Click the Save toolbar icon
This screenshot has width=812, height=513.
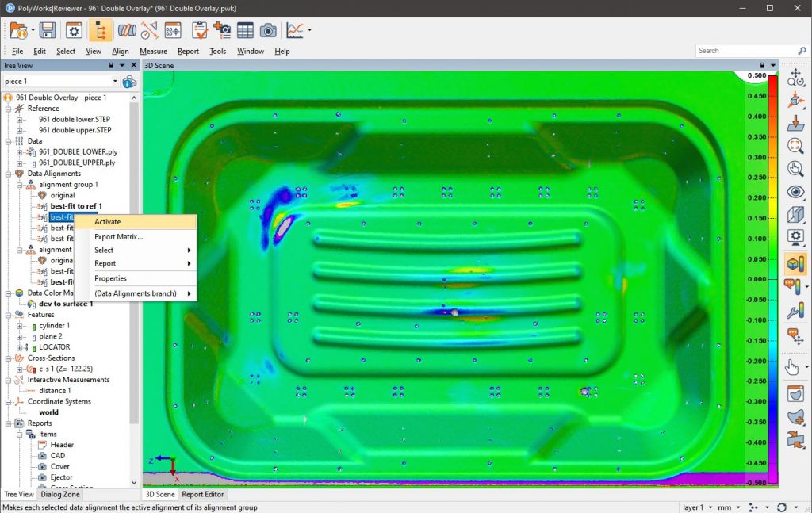click(x=47, y=30)
